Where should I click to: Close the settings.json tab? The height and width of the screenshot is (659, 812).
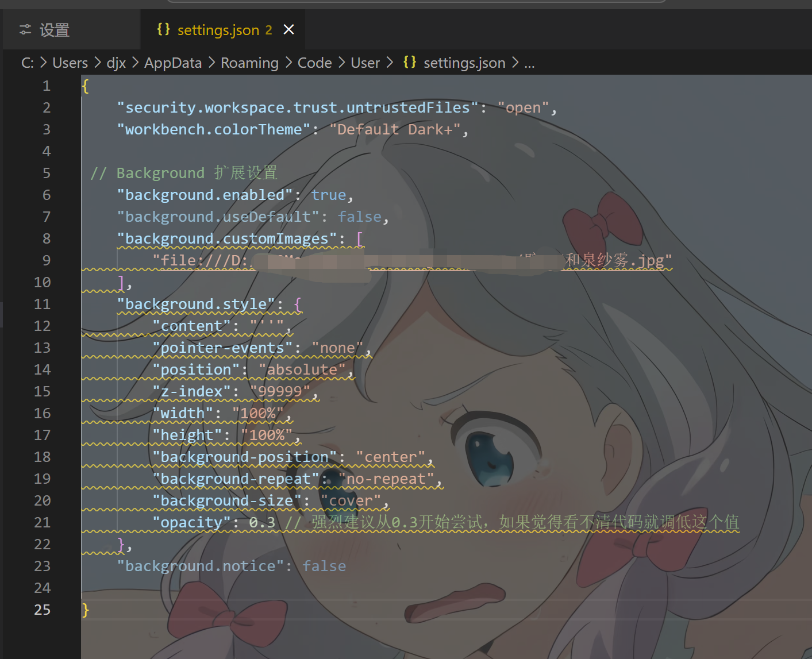click(x=288, y=29)
